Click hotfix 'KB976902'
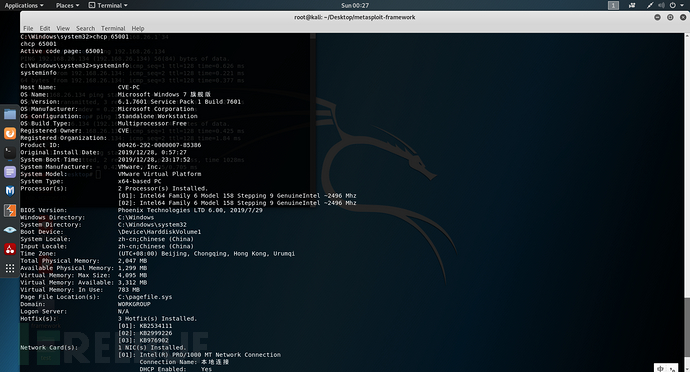The image size is (690, 372). (x=154, y=340)
